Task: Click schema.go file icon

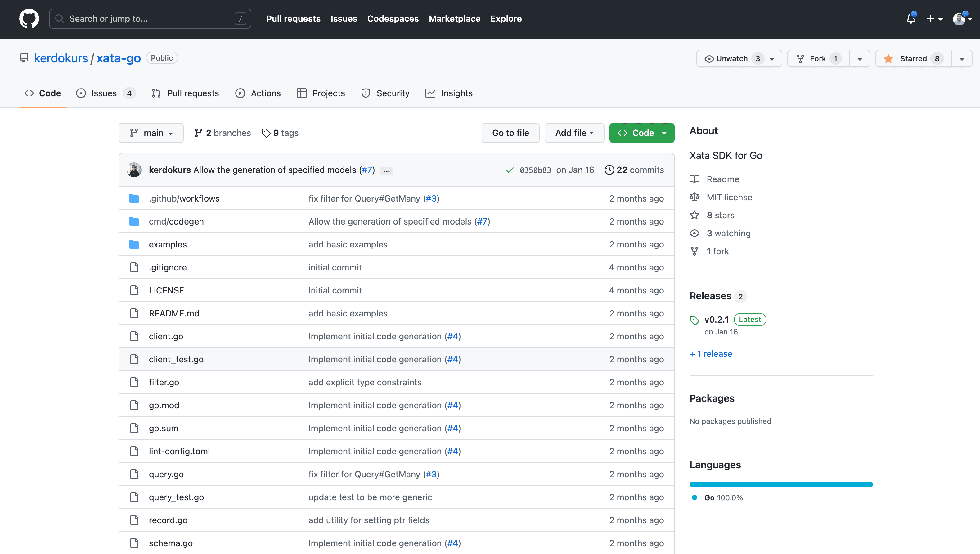Action: point(134,543)
